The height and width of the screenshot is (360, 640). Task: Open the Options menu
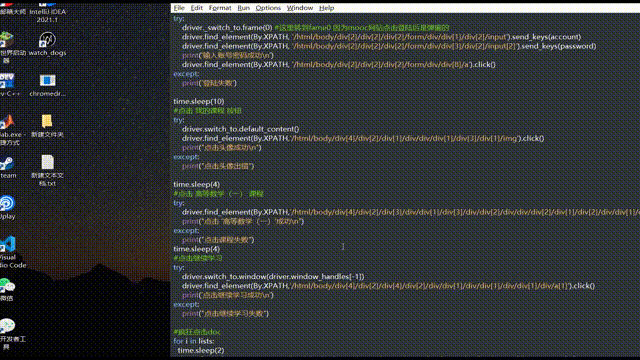[268, 8]
